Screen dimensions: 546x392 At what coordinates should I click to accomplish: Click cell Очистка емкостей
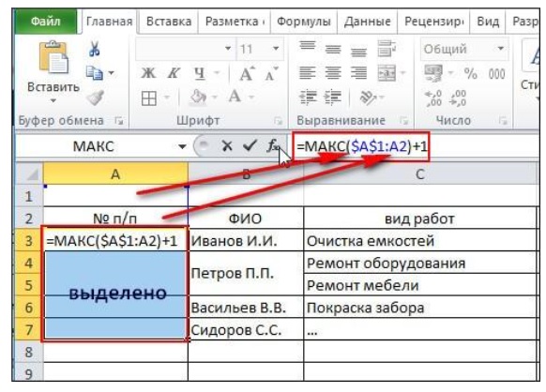(x=420, y=241)
